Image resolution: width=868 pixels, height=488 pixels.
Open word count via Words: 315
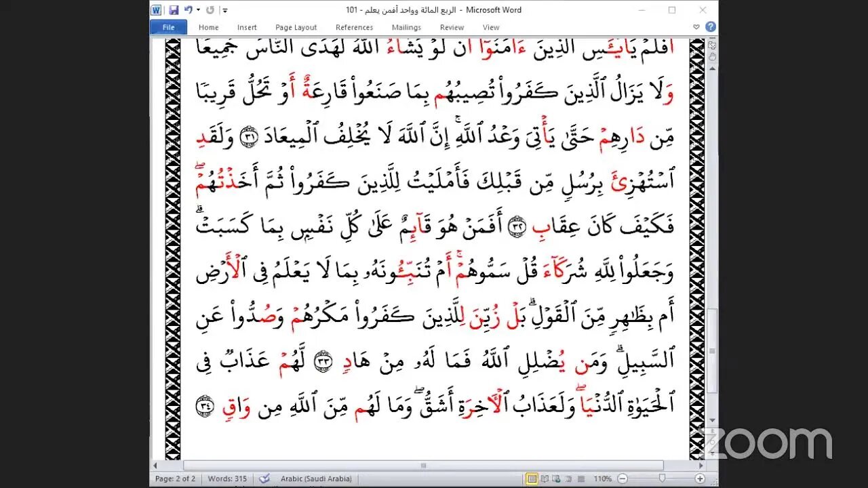click(227, 479)
